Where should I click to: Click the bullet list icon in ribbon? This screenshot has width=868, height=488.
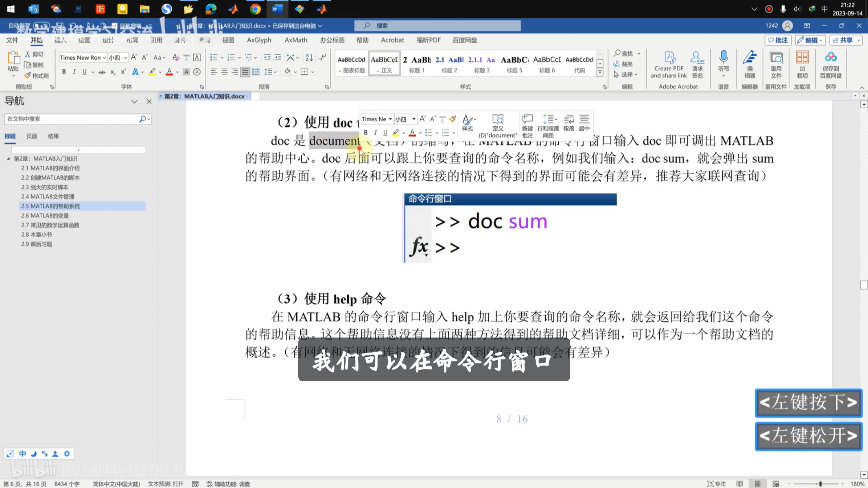213,57
